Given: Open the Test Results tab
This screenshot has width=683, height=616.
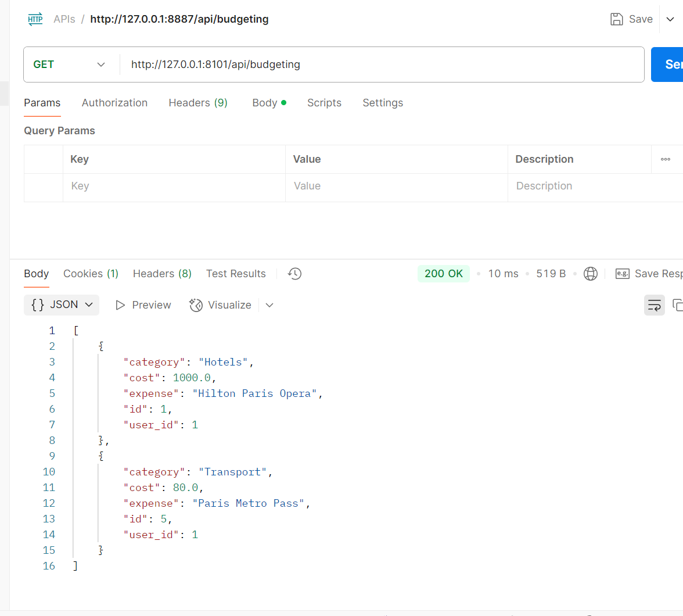Looking at the screenshot, I should (236, 274).
